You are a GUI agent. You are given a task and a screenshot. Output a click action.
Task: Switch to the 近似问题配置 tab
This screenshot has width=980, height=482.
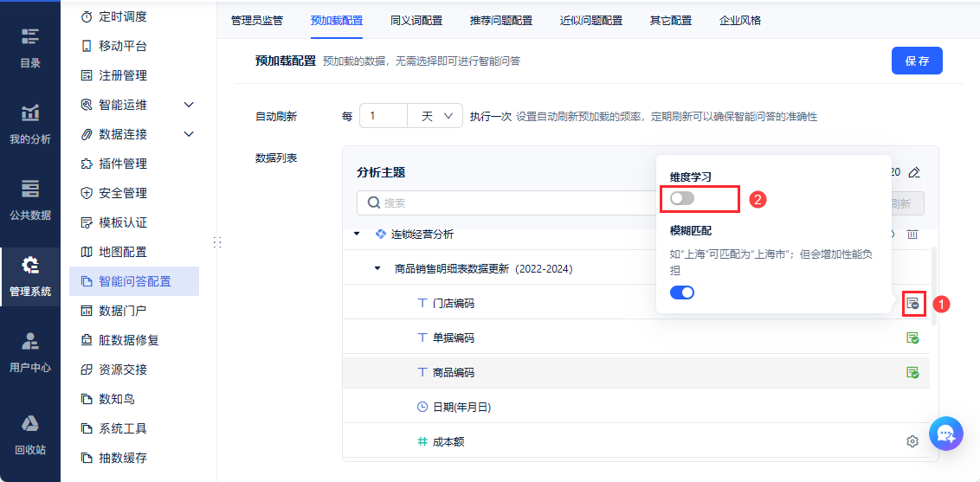point(591,20)
